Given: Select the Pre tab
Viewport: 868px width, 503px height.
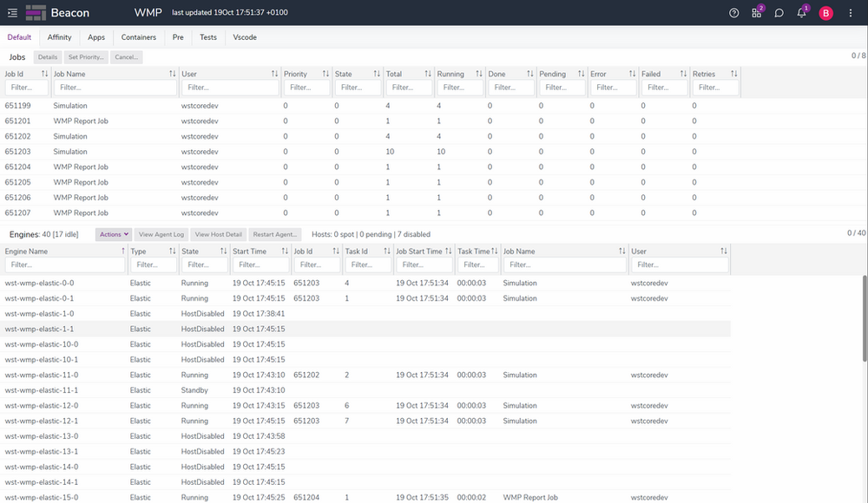Looking at the screenshot, I should tap(178, 37).
